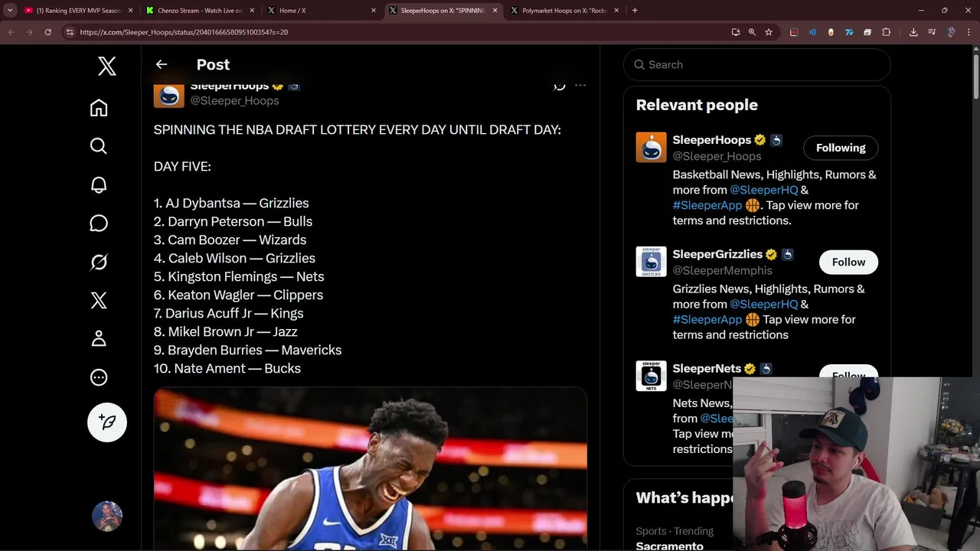
Task: Open More circle-ellipsis sidebar icon
Action: (x=99, y=377)
